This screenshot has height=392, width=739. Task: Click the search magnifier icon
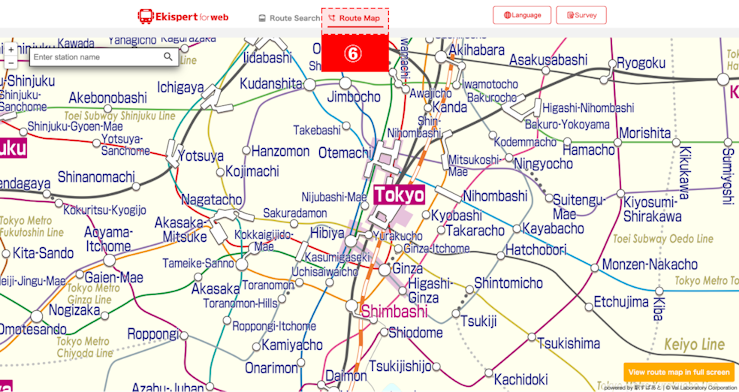(168, 57)
